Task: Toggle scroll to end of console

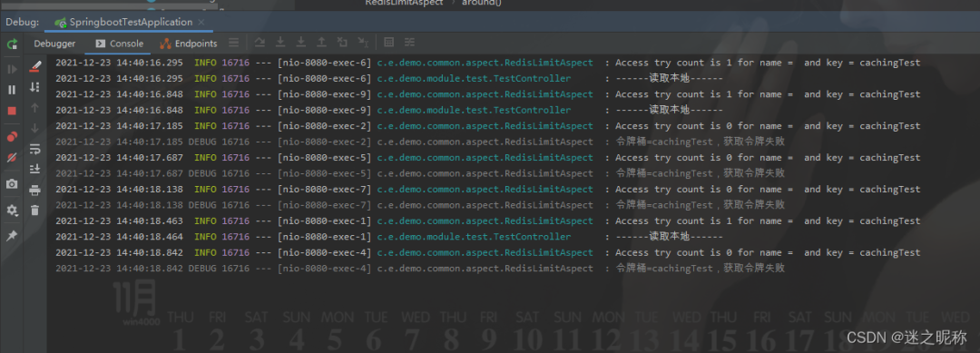Action: point(35,170)
